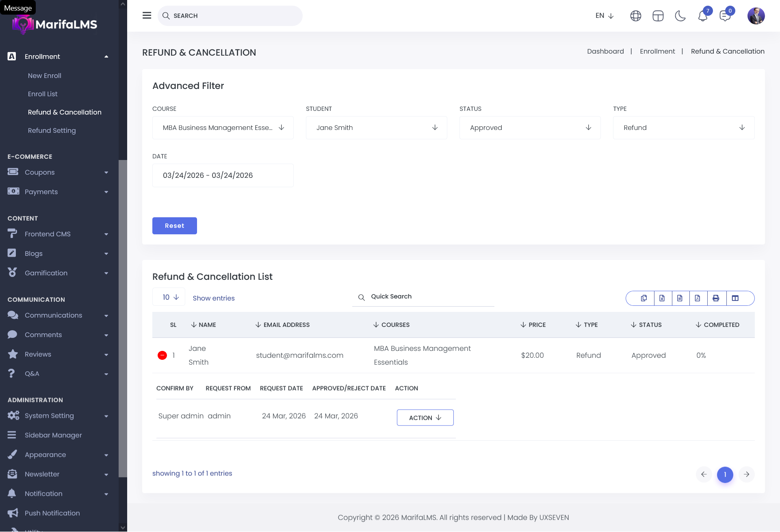Click the print table icon

pyautogui.click(x=716, y=298)
